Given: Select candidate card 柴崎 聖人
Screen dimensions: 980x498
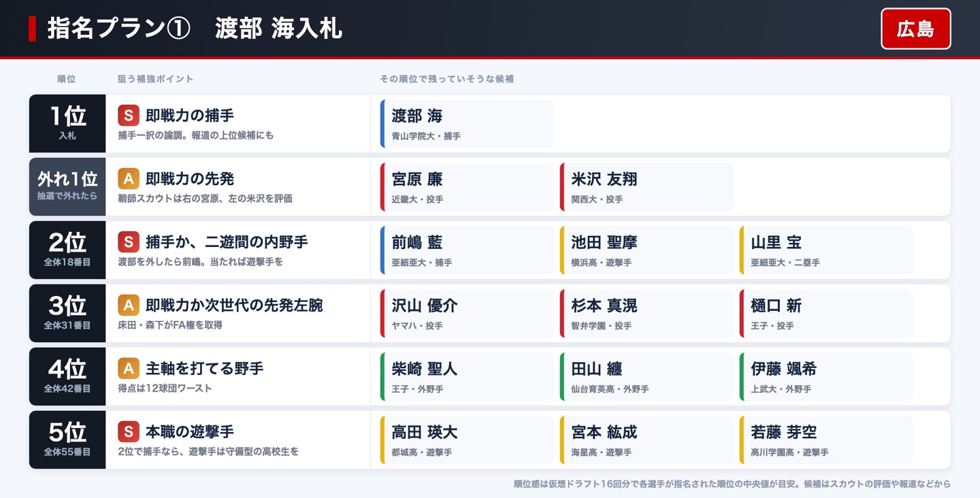Looking at the screenshot, I should 467,377.
